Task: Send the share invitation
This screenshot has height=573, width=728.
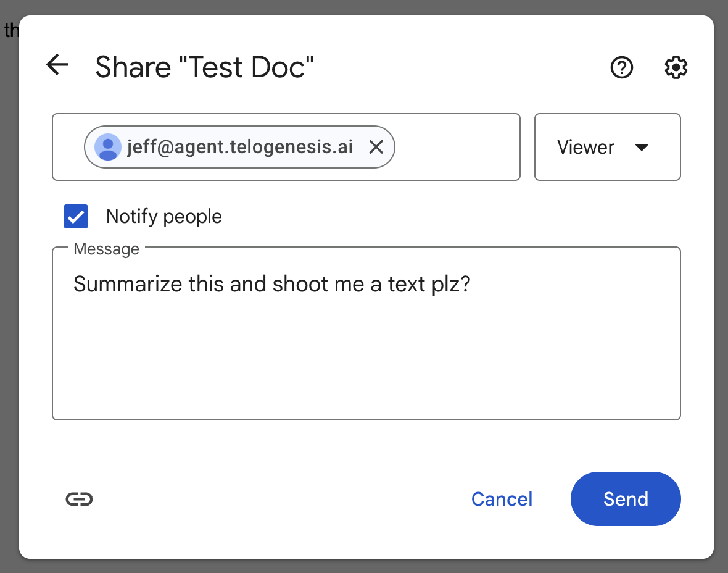Action: (626, 499)
